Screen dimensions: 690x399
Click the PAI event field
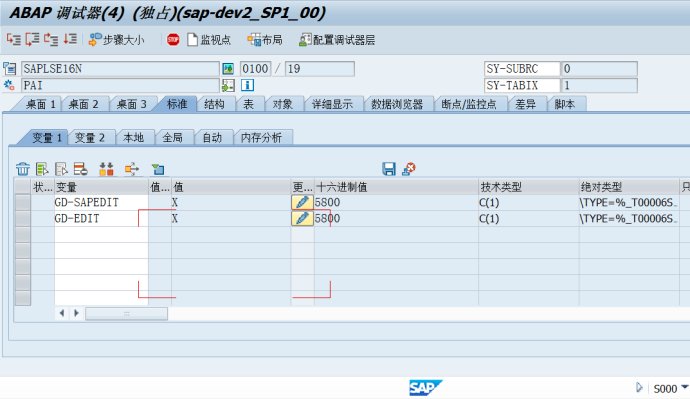120,85
